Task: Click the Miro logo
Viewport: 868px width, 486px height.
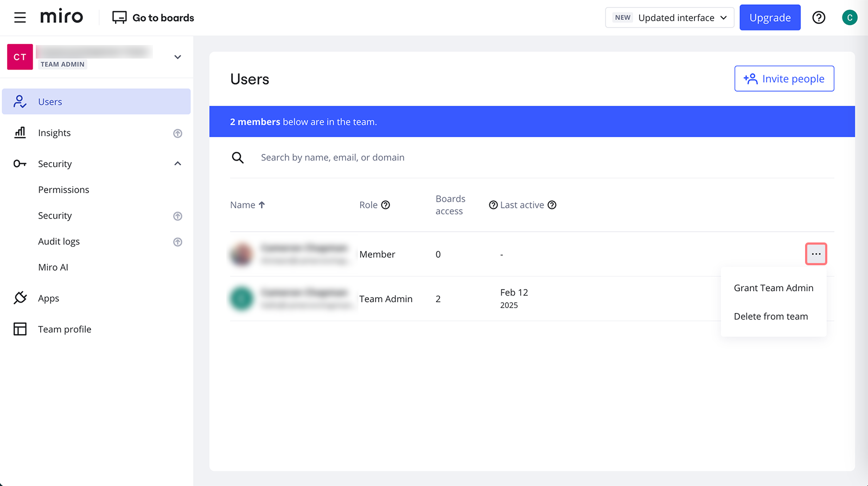Action: 62,17
